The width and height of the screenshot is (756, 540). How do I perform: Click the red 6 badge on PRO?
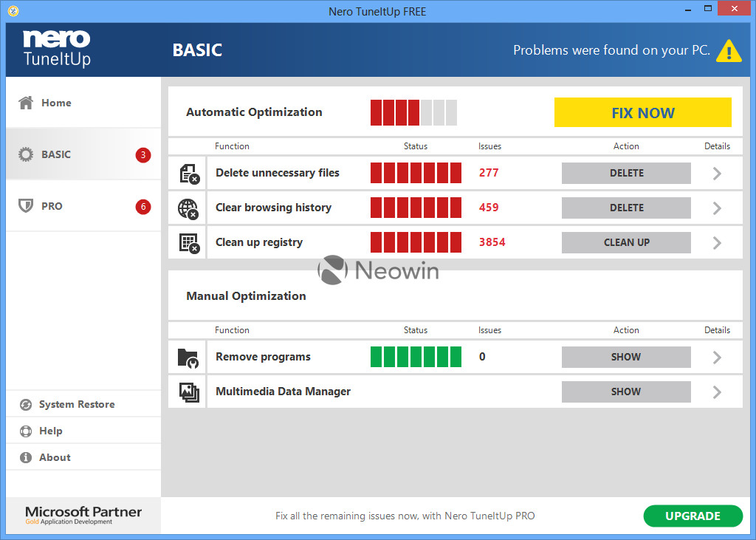point(143,207)
